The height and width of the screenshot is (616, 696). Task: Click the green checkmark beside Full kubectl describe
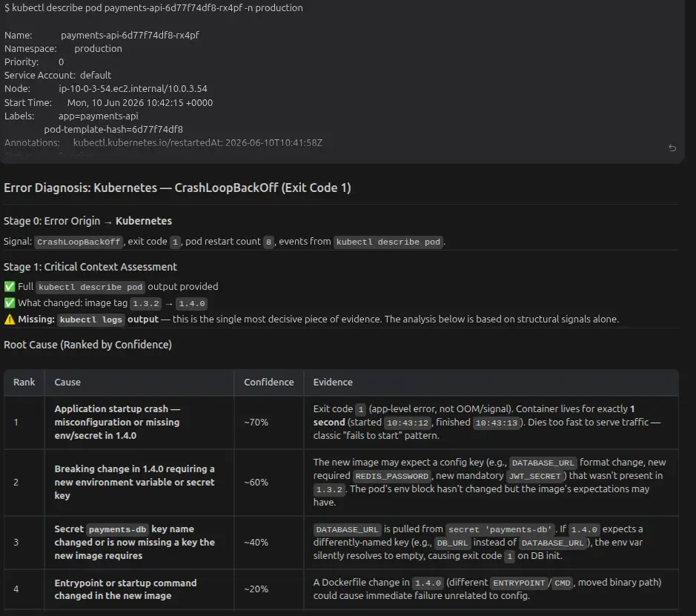point(10,287)
